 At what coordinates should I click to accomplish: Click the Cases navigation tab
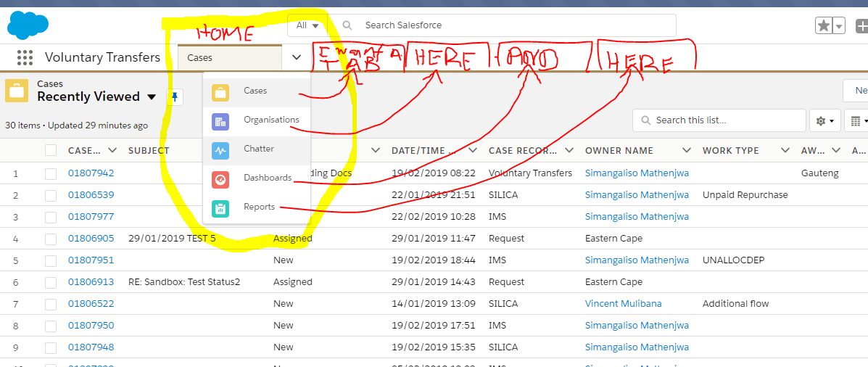pyautogui.click(x=230, y=57)
